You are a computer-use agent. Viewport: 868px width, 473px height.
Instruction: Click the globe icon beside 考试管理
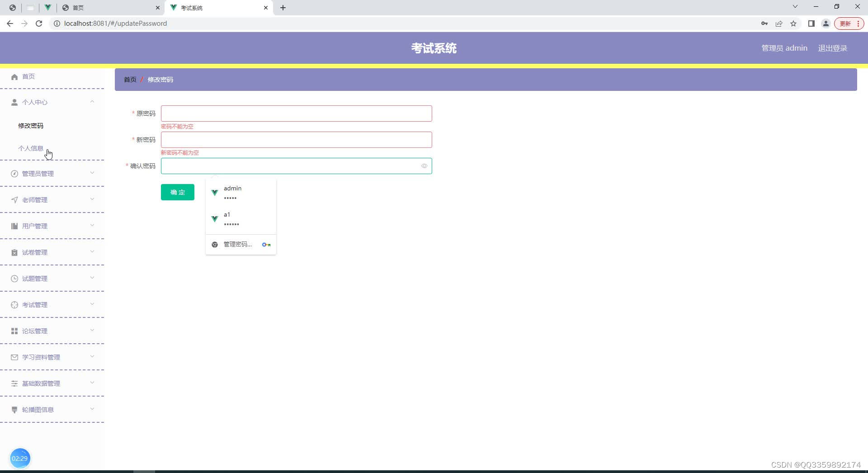click(x=14, y=305)
